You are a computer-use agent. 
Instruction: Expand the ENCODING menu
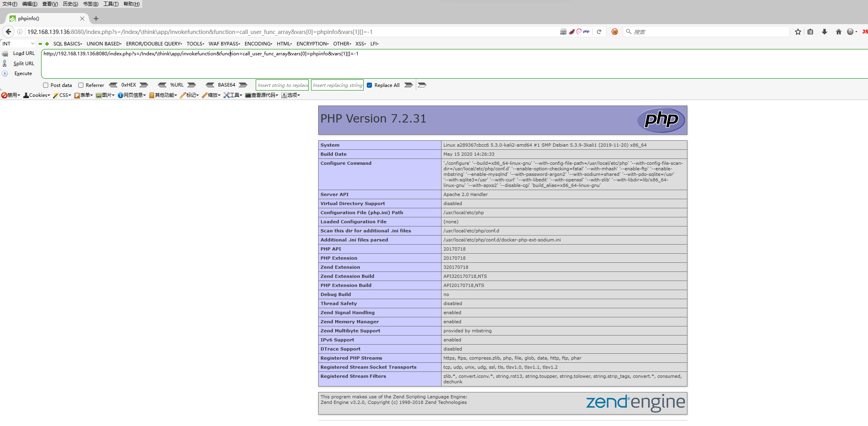point(258,44)
